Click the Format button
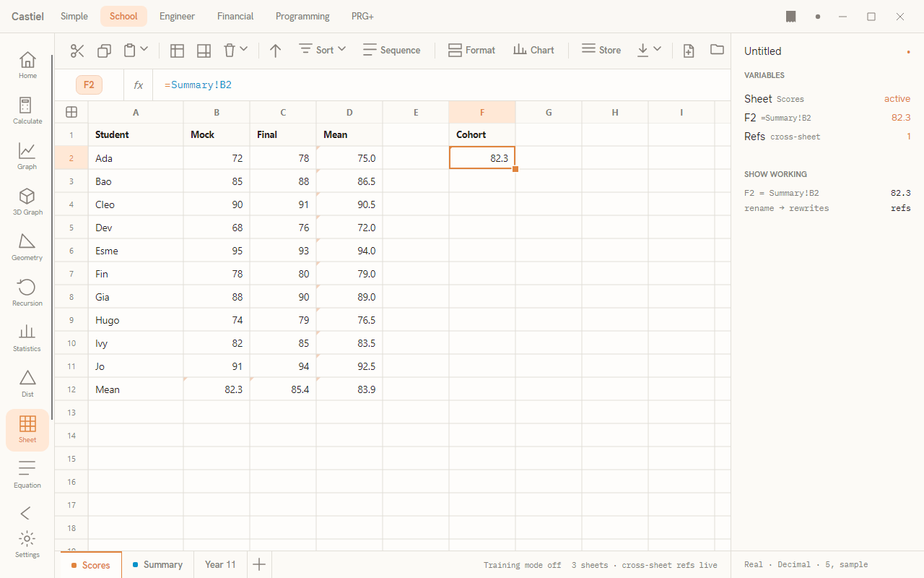The height and width of the screenshot is (578, 924). click(471, 50)
